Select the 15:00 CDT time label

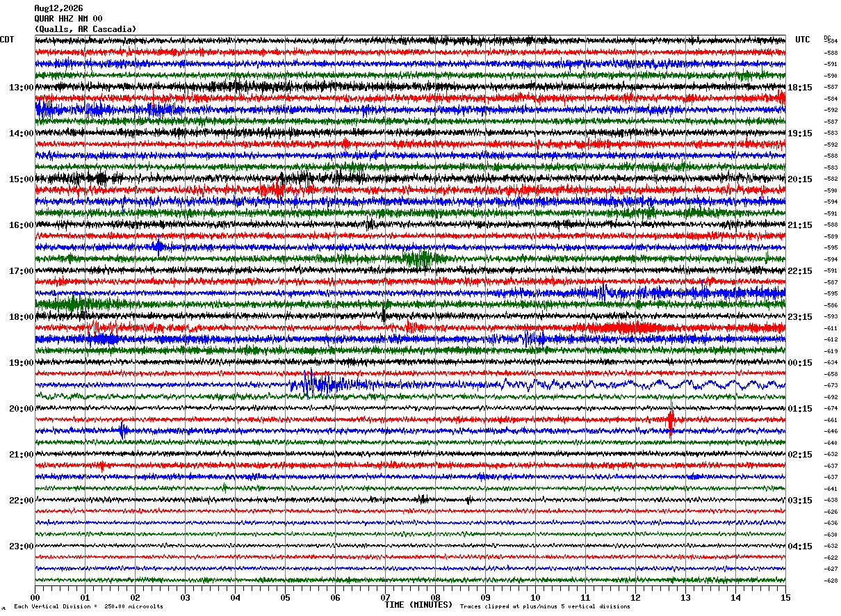coord(22,179)
